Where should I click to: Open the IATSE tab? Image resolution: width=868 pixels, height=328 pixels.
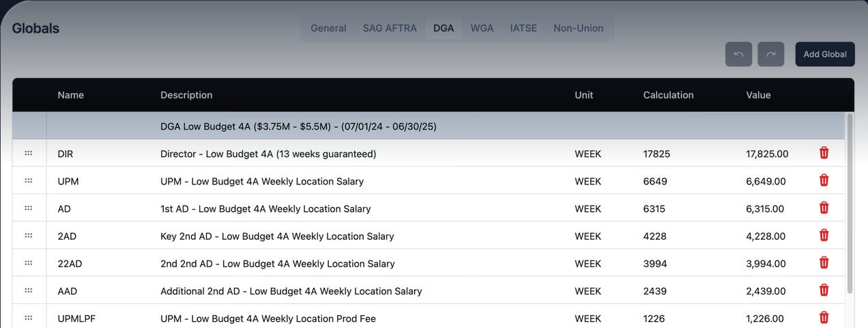[523, 28]
